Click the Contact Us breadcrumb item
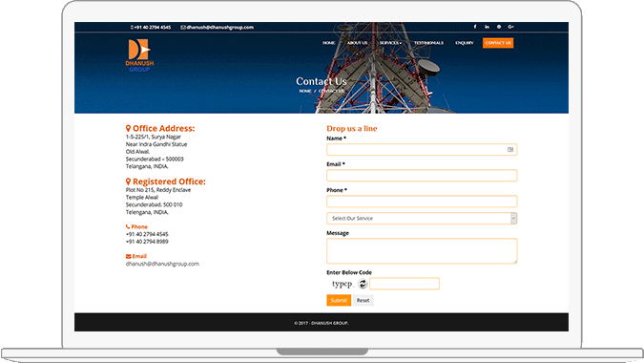This screenshot has height=363, width=644. [331, 91]
